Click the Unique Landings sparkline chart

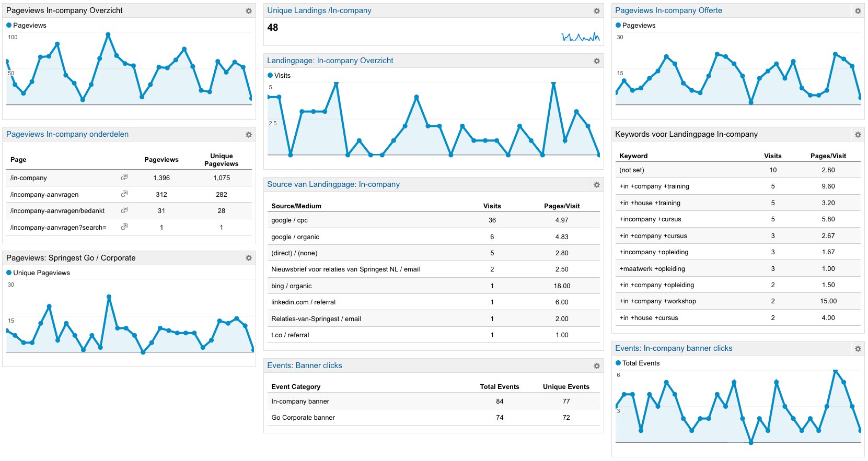tap(580, 37)
